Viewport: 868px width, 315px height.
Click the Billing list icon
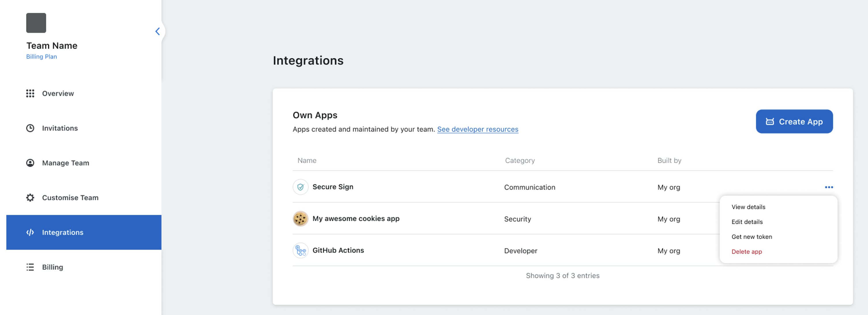[x=30, y=267]
